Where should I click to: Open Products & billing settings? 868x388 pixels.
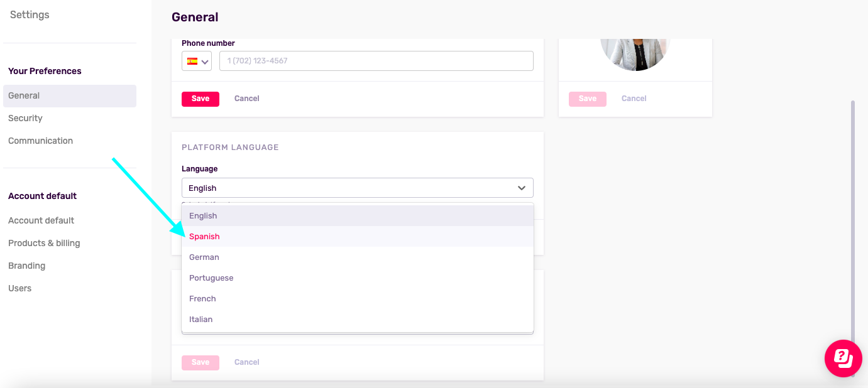click(44, 243)
